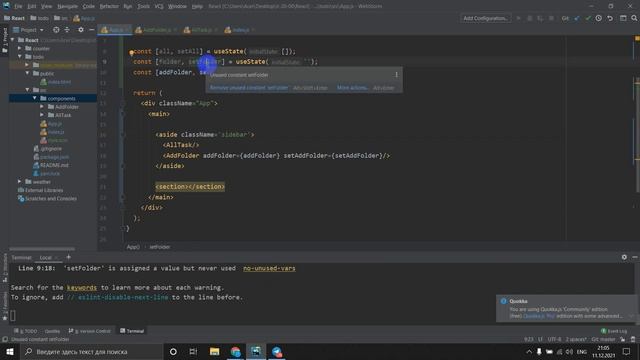The height and width of the screenshot is (360, 640).
Task: Open the File menu
Action: tap(18, 6)
